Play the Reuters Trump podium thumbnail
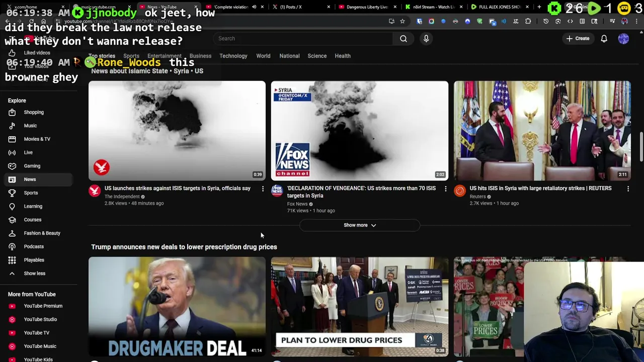 point(542,130)
